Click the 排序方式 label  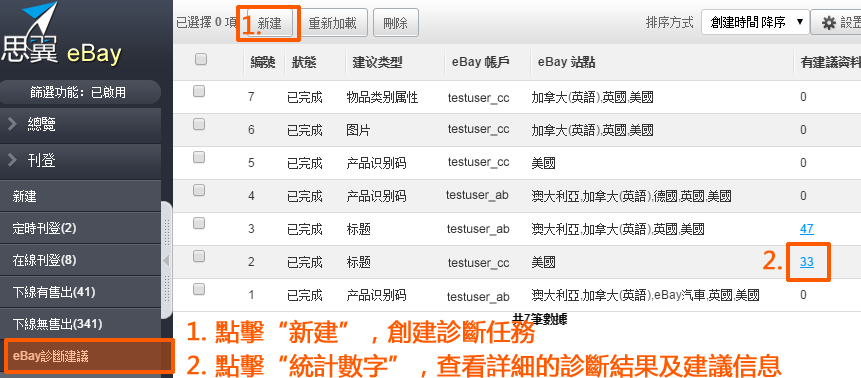click(x=670, y=23)
